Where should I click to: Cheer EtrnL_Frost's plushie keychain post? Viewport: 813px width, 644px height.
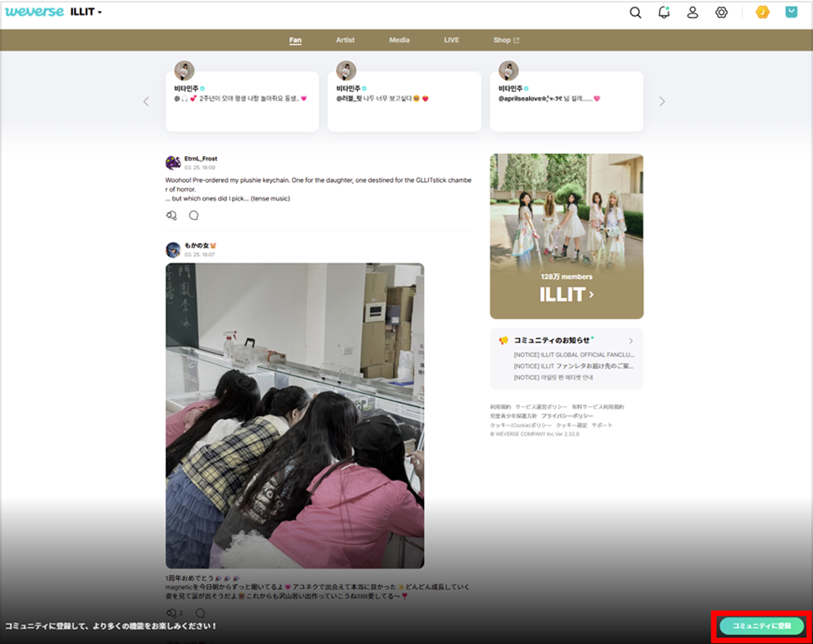coord(171,215)
